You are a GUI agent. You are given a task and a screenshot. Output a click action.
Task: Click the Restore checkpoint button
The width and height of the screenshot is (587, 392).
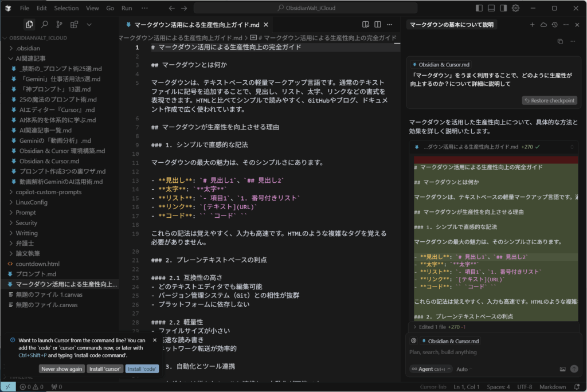click(x=549, y=100)
